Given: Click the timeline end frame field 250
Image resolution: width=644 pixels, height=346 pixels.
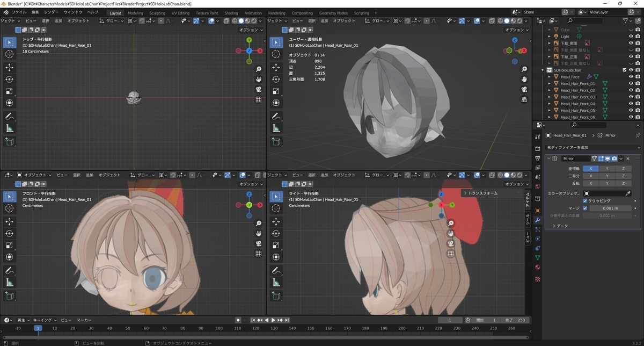Looking at the screenshot, I should coord(514,320).
